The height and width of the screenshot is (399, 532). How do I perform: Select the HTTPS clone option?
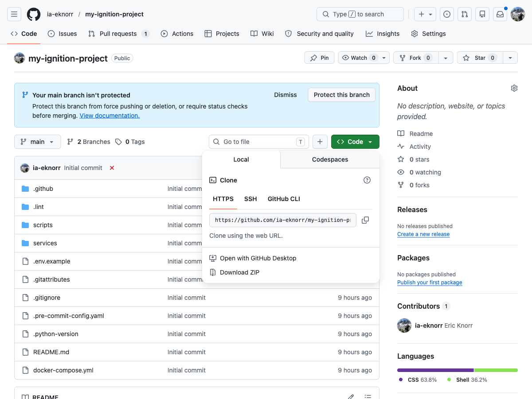pos(223,199)
